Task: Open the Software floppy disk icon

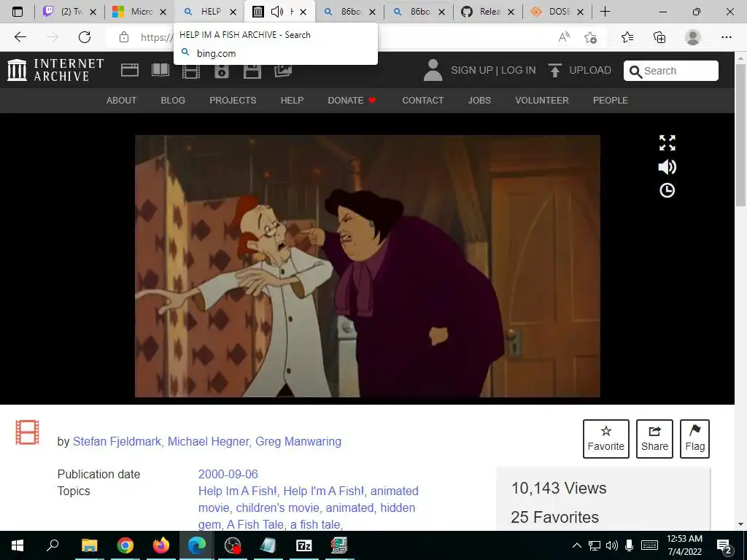Action: pos(252,71)
